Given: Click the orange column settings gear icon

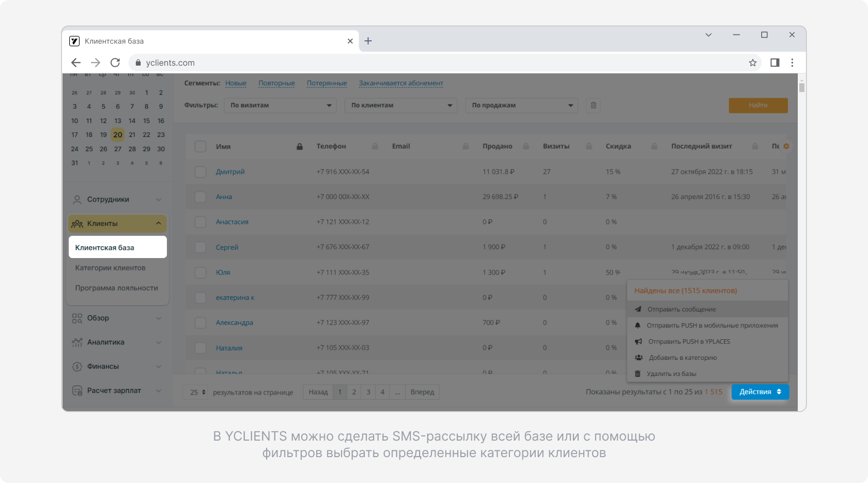Looking at the screenshot, I should pyautogui.click(x=786, y=146).
